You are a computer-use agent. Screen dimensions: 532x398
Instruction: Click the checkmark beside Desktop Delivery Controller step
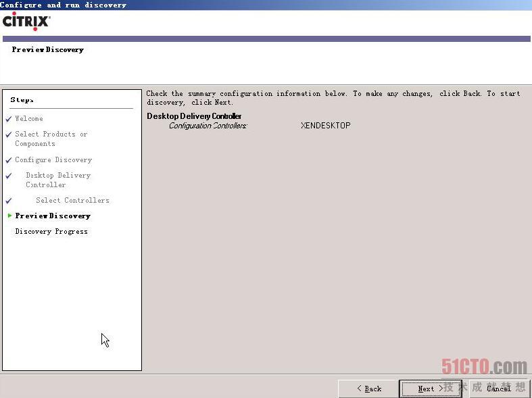[9, 176]
